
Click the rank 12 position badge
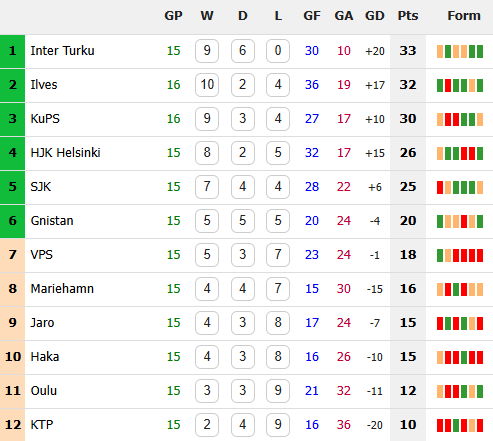[x=12, y=425]
